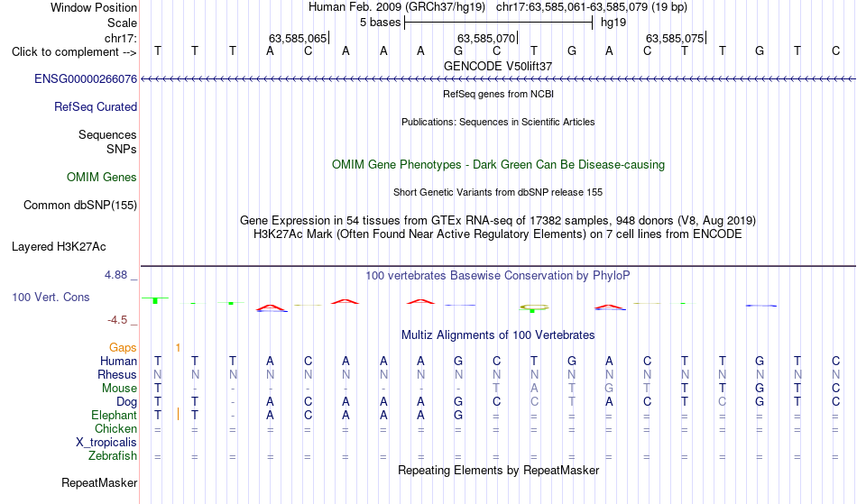Open the Layered H3K27Ac track label
The image size is (857, 504).
[59, 247]
